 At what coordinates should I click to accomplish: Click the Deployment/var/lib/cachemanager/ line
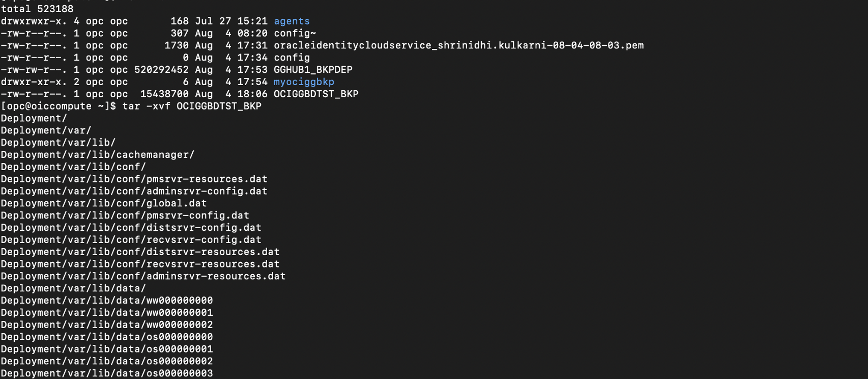pyautogui.click(x=97, y=154)
